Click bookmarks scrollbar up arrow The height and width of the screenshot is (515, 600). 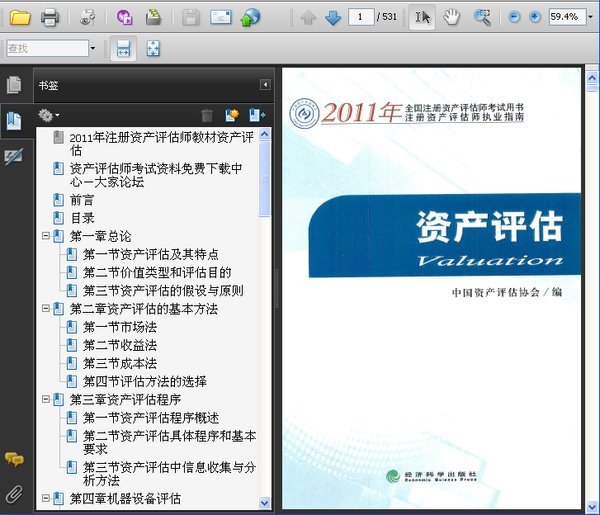[x=264, y=134]
